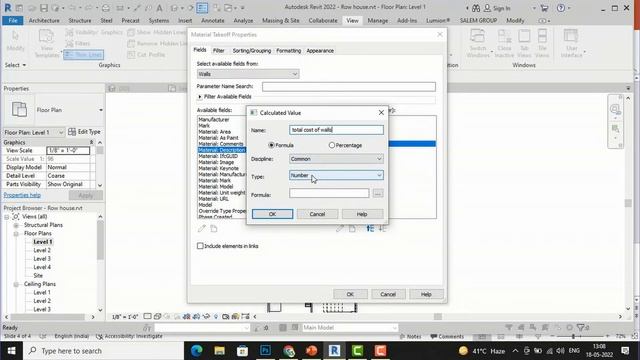Viewport: 640px width, 360px height.
Task: Click the Thin Lines ribbon button
Action: tap(83, 55)
